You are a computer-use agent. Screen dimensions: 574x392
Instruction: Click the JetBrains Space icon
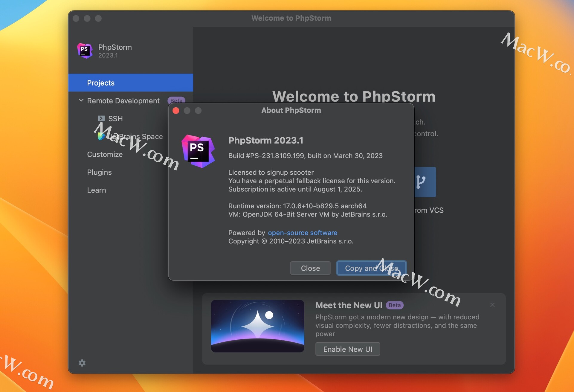tap(101, 136)
